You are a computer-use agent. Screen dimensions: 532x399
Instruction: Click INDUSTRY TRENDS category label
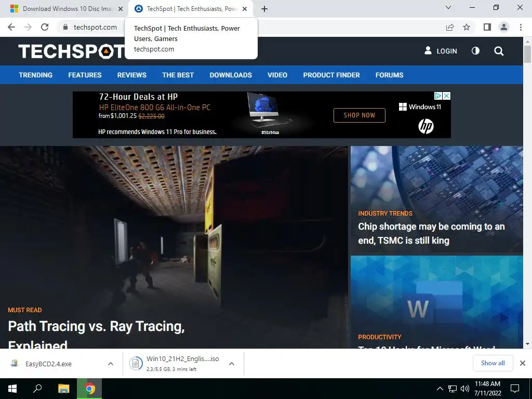(x=385, y=214)
